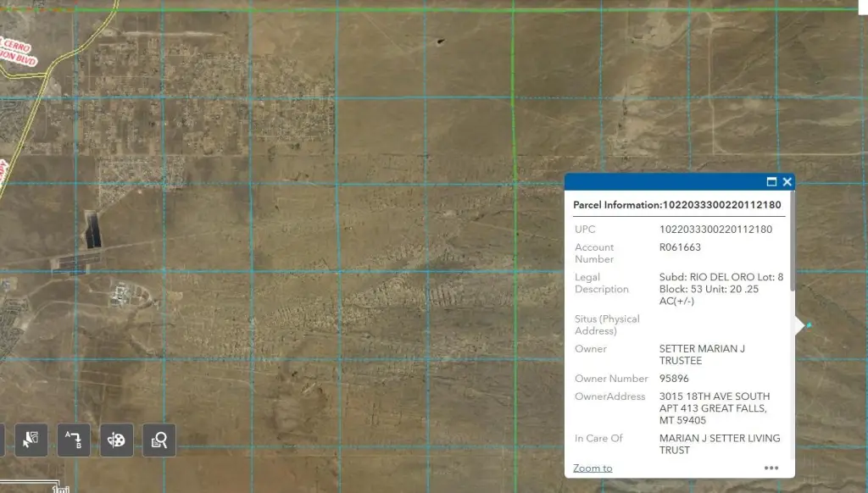Select account number R061663

680,247
